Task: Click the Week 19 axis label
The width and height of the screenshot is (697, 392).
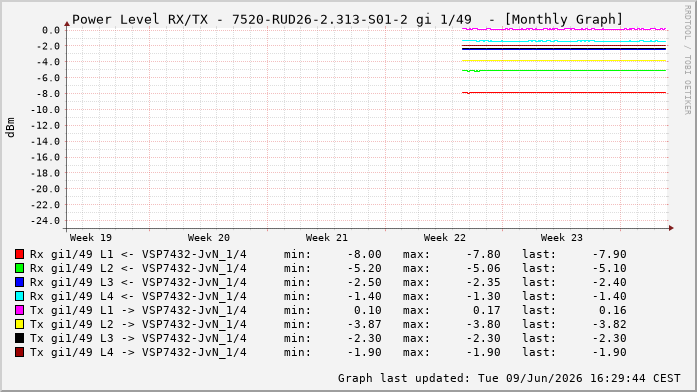Action: 91,238
